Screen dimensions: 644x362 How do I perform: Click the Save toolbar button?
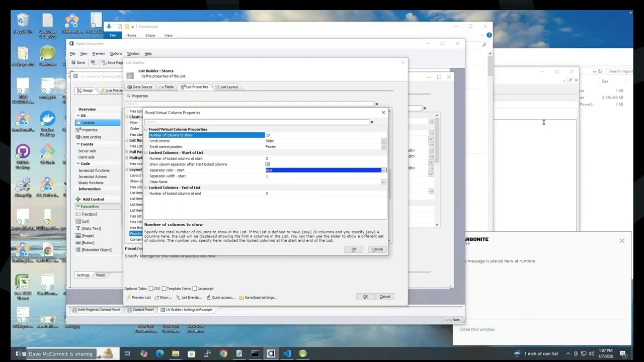[78, 62]
